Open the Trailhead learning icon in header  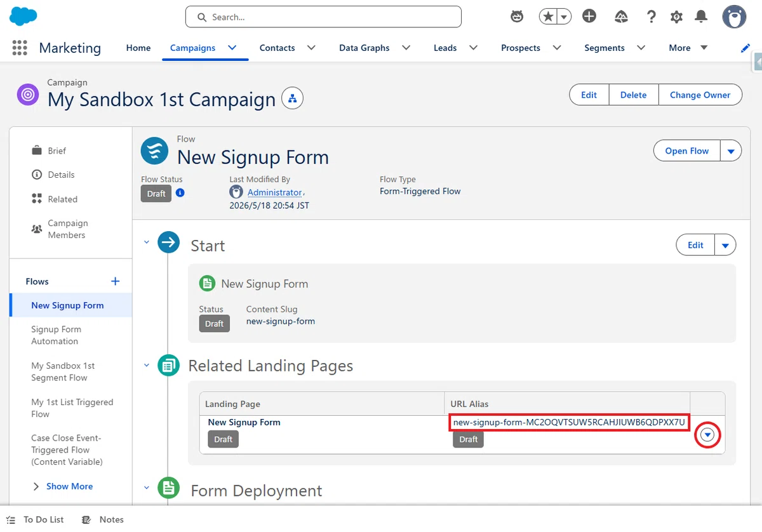pos(621,17)
